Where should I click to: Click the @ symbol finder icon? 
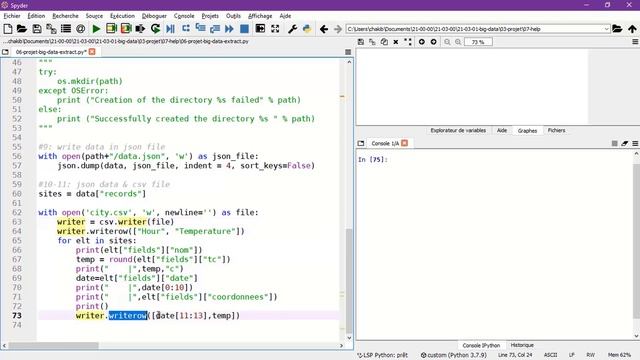click(80, 29)
